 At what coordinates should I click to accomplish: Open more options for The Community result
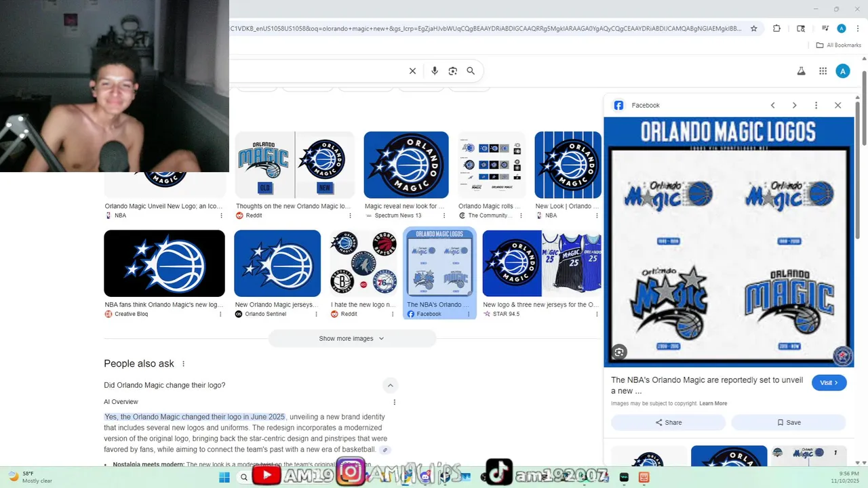[519, 216]
